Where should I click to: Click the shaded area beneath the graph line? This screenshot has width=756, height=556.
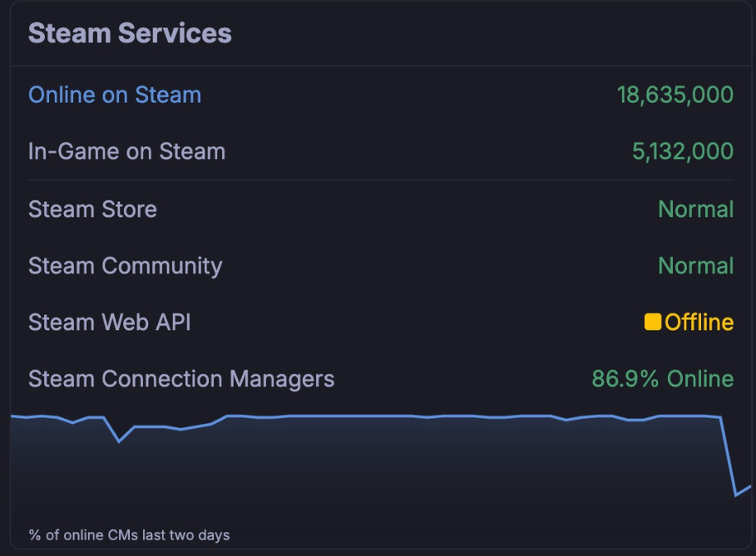(374, 474)
